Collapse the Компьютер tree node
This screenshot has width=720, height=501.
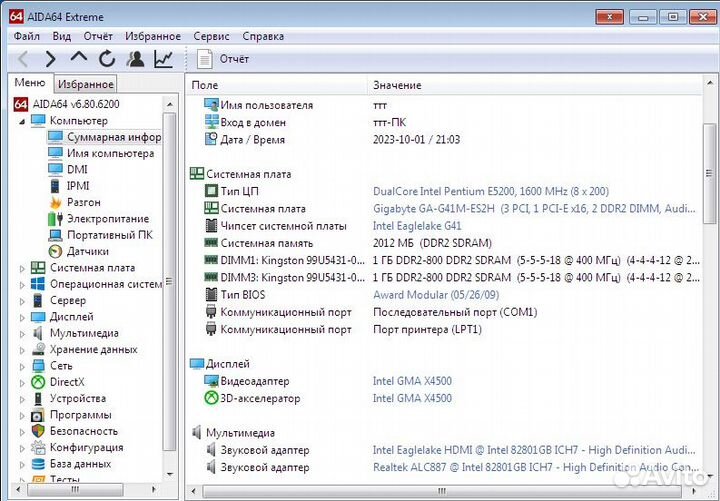22,121
